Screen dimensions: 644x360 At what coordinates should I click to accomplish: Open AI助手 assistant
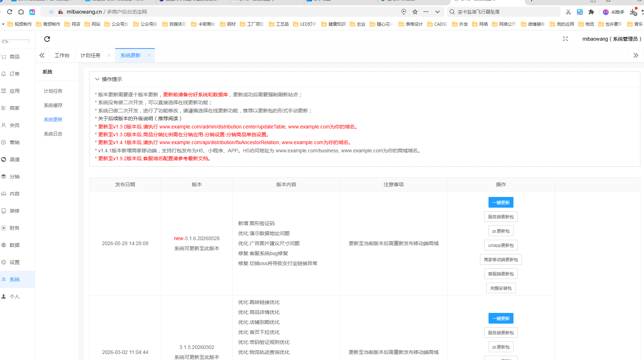[614, 12]
